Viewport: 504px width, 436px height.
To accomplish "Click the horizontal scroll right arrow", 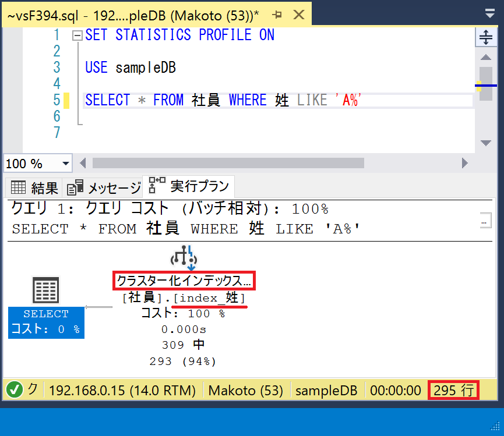I will point(464,163).
